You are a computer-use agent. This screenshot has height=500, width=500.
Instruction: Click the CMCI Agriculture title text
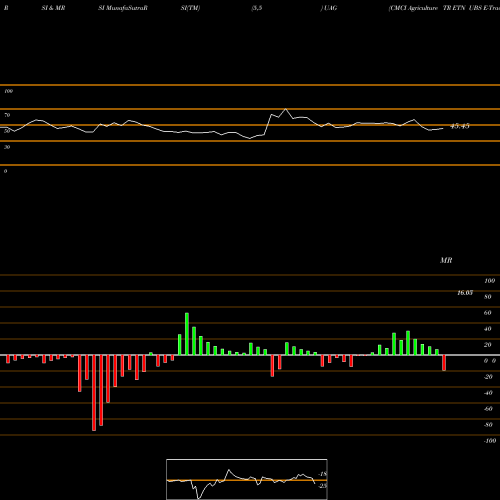(x=413, y=8)
